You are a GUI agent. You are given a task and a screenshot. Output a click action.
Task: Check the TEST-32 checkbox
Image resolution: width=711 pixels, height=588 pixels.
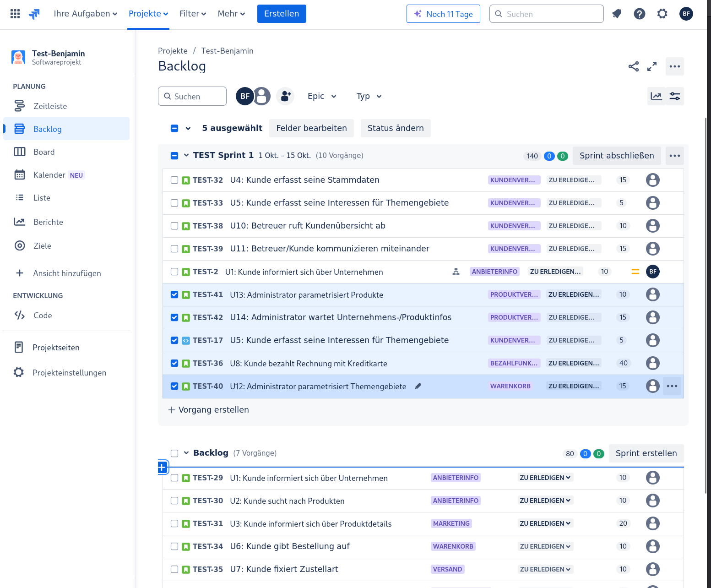(174, 180)
